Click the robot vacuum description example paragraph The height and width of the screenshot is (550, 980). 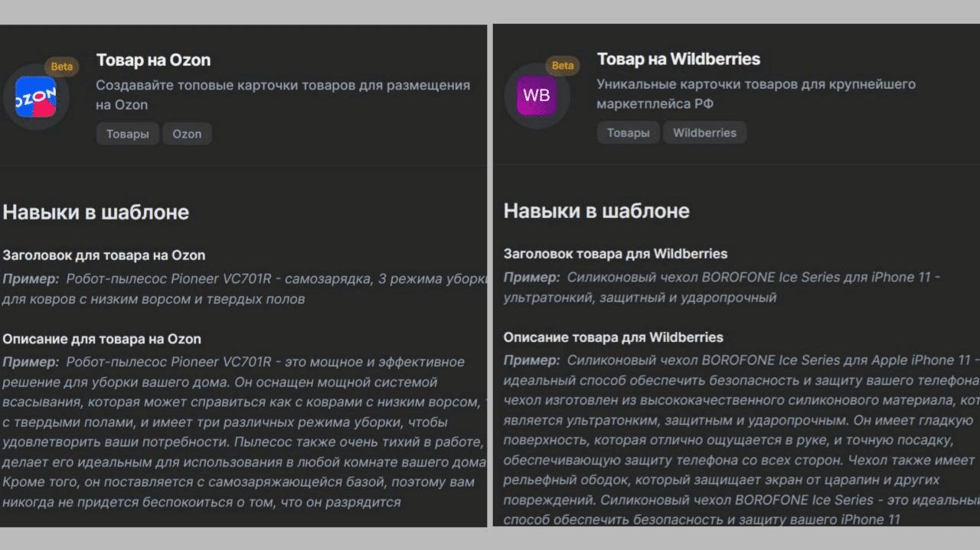point(243,431)
